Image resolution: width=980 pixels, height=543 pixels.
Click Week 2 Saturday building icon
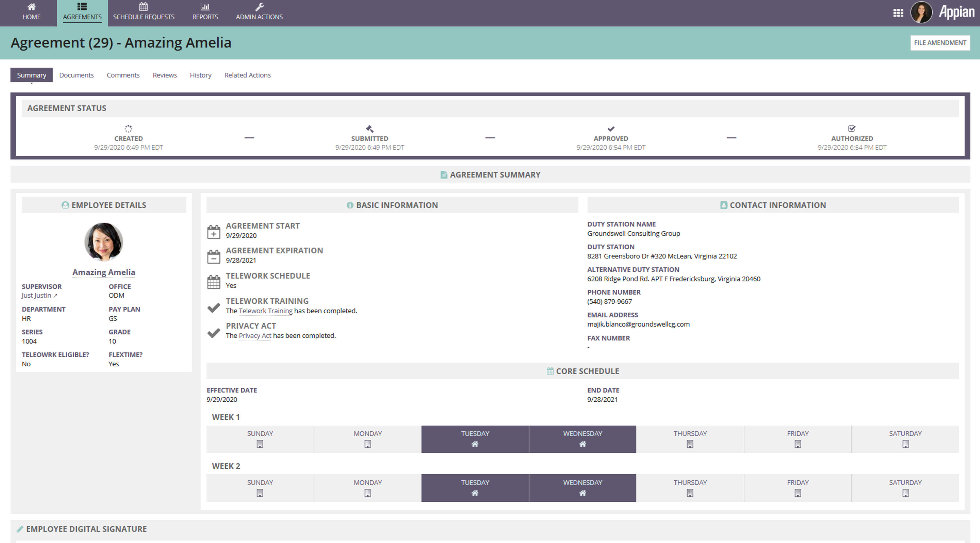click(905, 493)
